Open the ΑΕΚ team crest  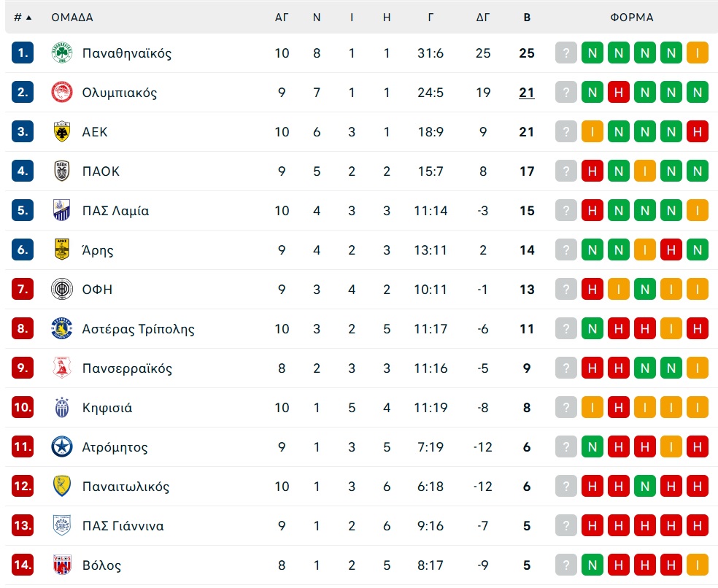[x=62, y=132]
